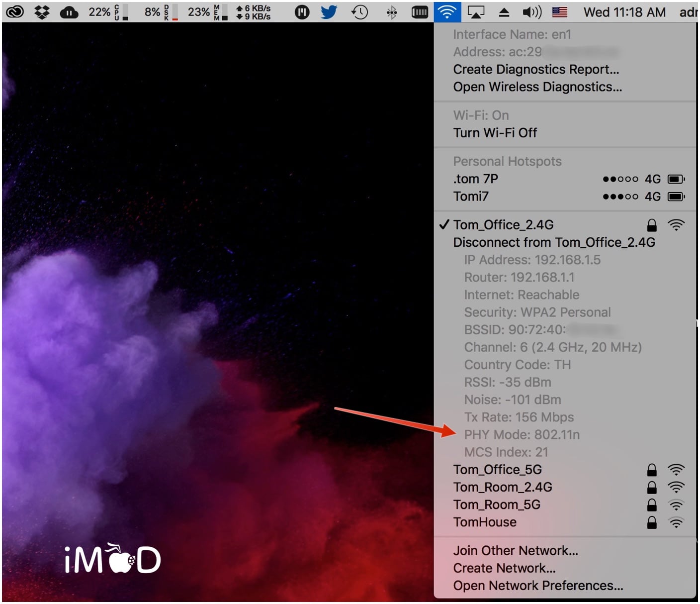Click Create Diagnostics Report

tap(535, 69)
